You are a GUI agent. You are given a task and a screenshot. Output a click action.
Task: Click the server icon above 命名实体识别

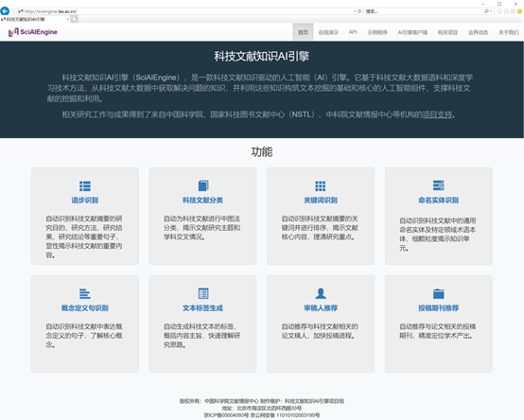point(439,185)
